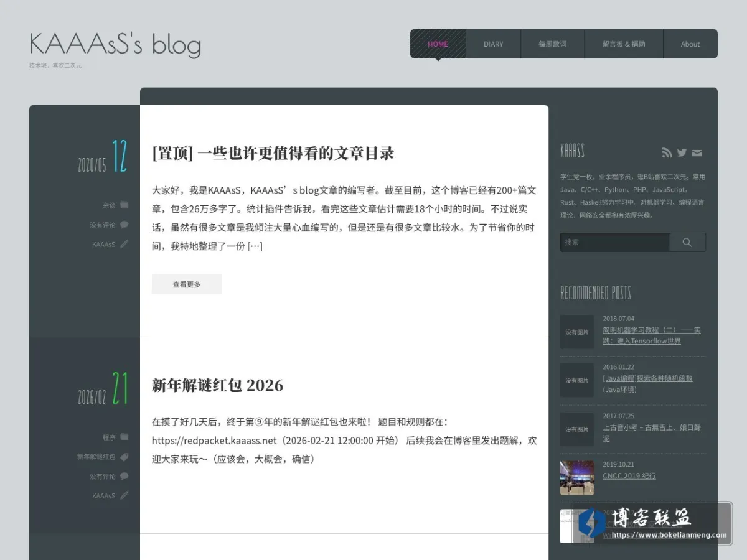Click the date 2018.07.04

(x=618, y=319)
